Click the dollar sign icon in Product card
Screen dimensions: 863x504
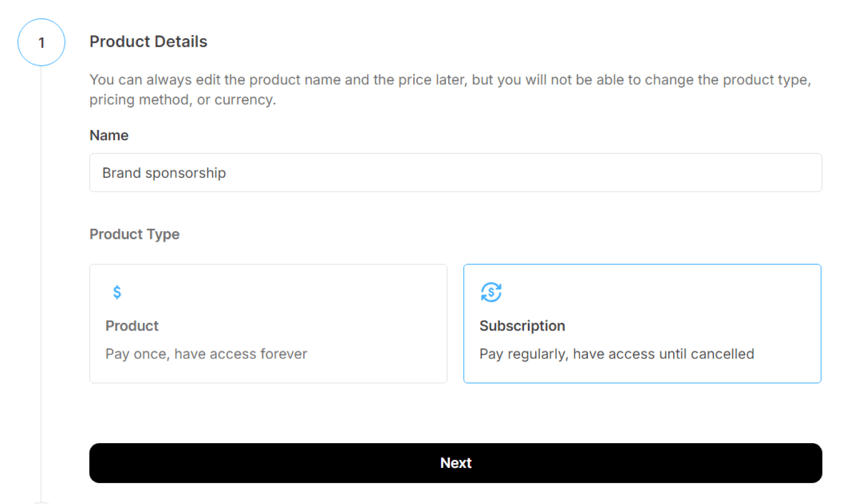click(x=117, y=292)
